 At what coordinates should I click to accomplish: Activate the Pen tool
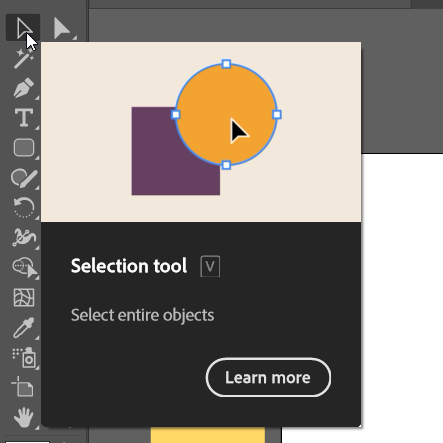coord(24,88)
